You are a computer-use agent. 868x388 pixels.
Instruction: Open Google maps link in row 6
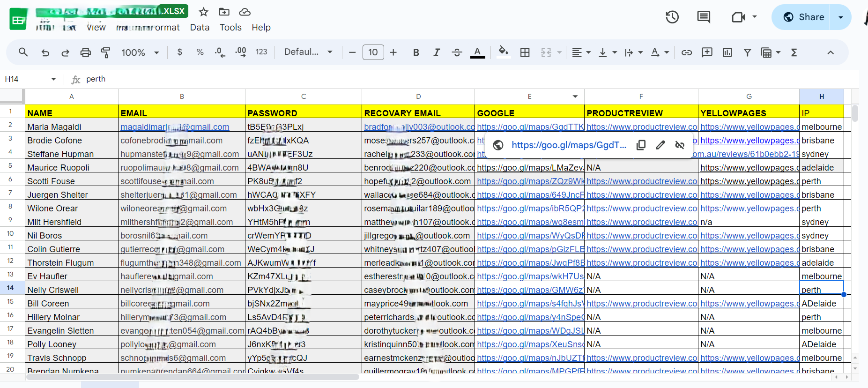[530, 181]
